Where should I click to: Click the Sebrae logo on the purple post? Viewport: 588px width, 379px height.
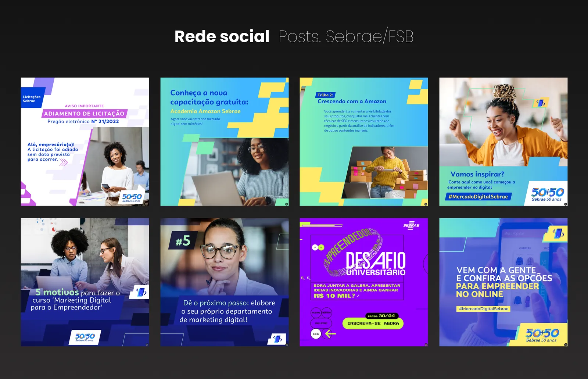point(411,225)
